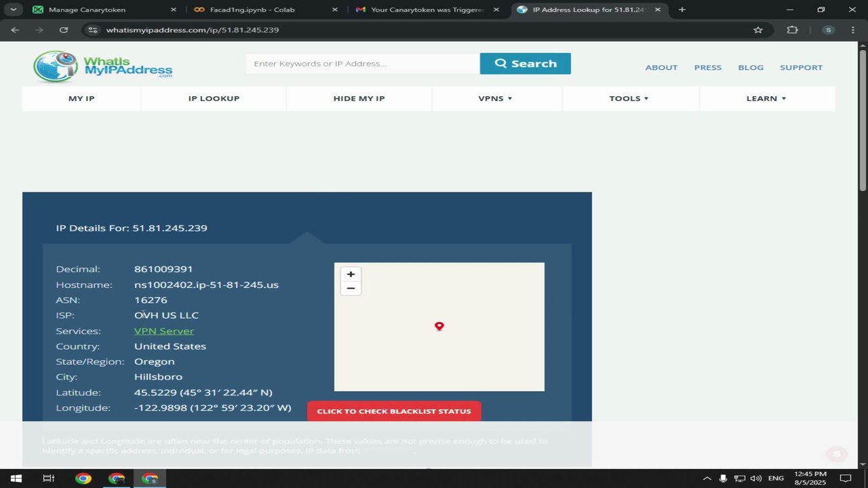Open the tab search dropdown

coord(13,9)
